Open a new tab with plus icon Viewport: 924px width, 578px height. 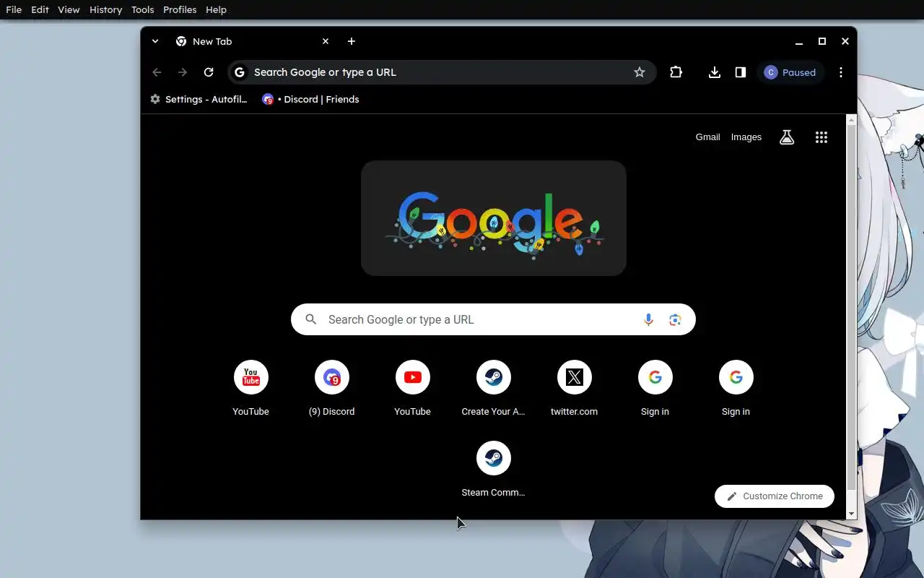352,41
